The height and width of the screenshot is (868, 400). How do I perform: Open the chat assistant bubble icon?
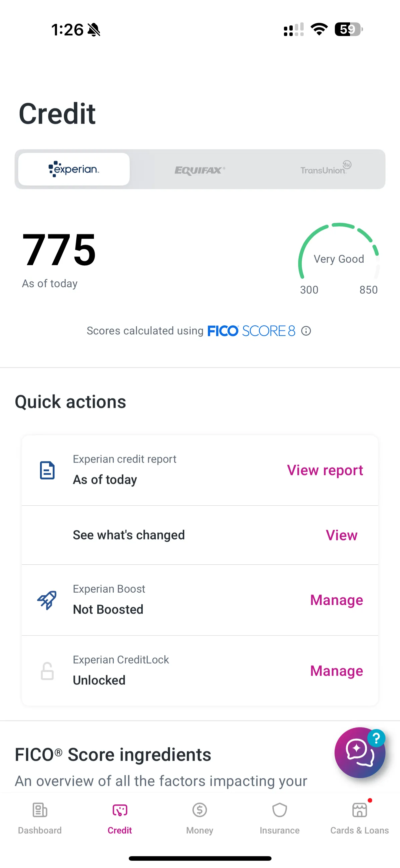point(360,752)
